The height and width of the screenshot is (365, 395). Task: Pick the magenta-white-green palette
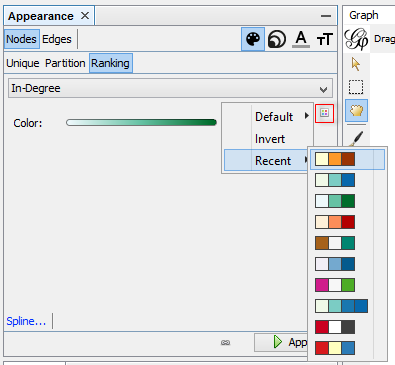click(x=335, y=285)
